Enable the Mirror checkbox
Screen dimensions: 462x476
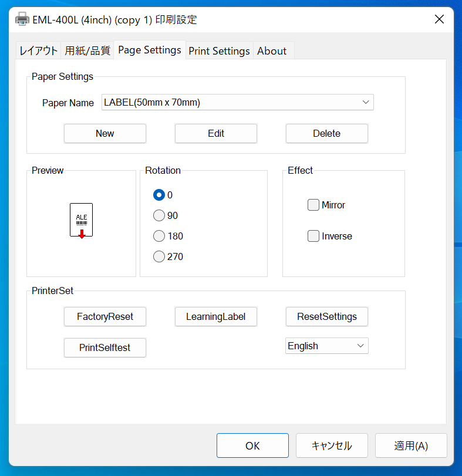pyautogui.click(x=313, y=205)
